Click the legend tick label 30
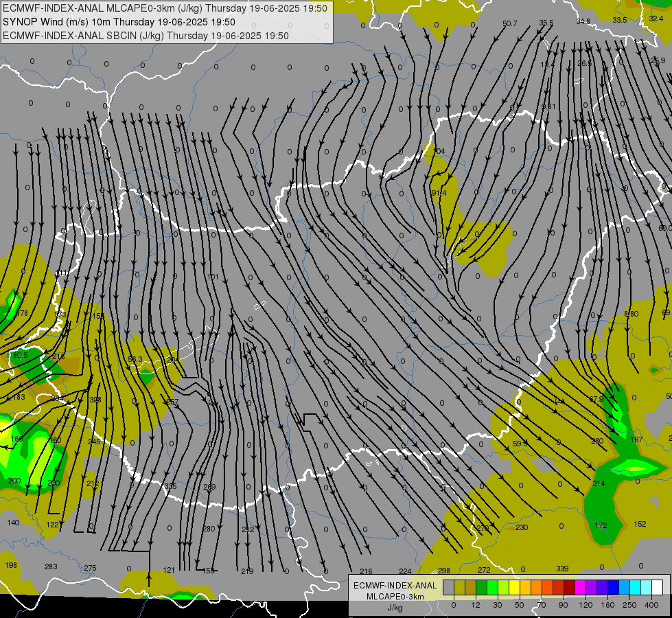672x618 pixels. tap(497, 605)
